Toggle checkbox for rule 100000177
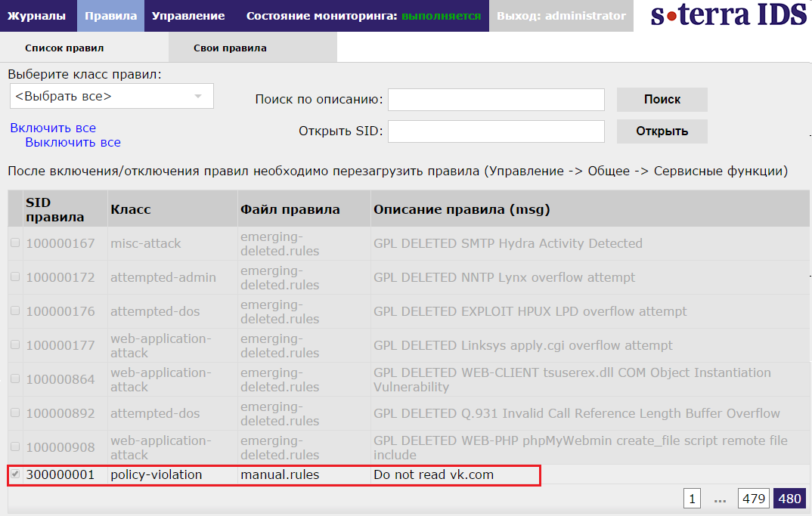The image size is (812, 516). pos(16,345)
